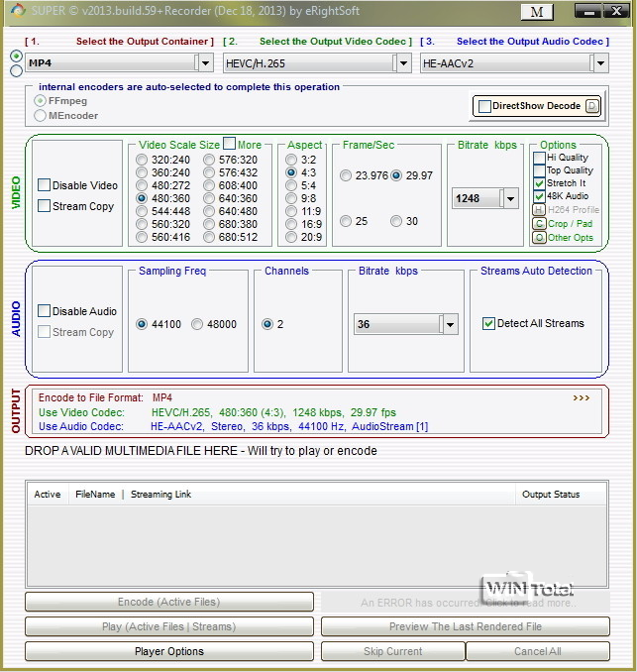Click the D icon beside DirectShow Decode
The height and width of the screenshot is (672, 637).
point(592,106)
